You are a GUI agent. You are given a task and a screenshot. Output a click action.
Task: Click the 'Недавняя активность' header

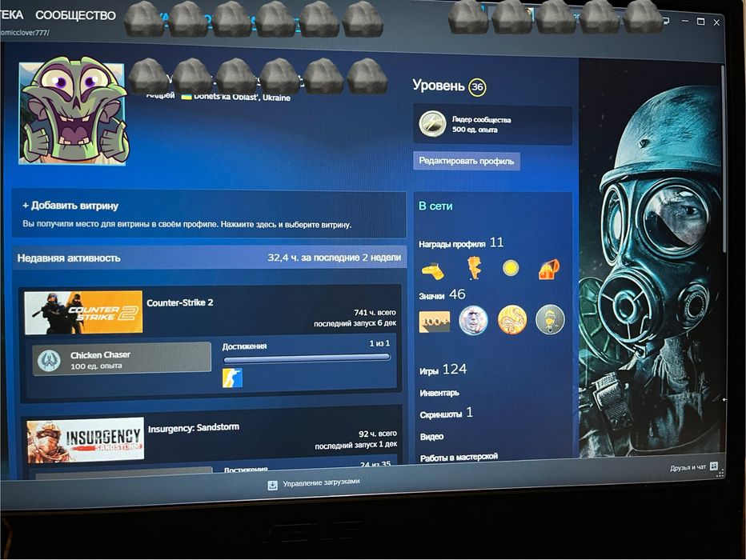click(69, 258)
